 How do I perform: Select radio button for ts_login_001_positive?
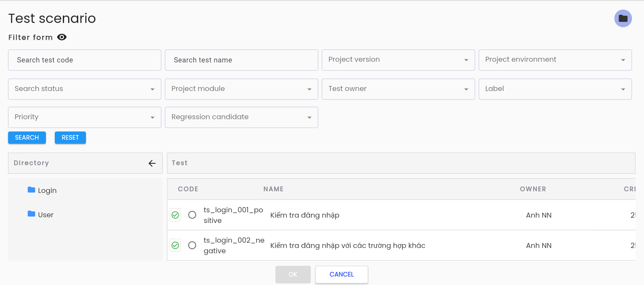click(x=192, y=215)
